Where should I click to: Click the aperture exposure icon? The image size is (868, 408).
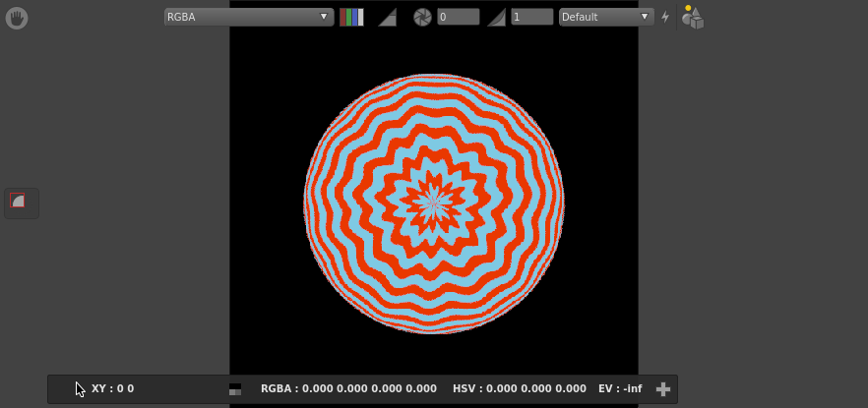pyautogui.click(x=422, y=17)
